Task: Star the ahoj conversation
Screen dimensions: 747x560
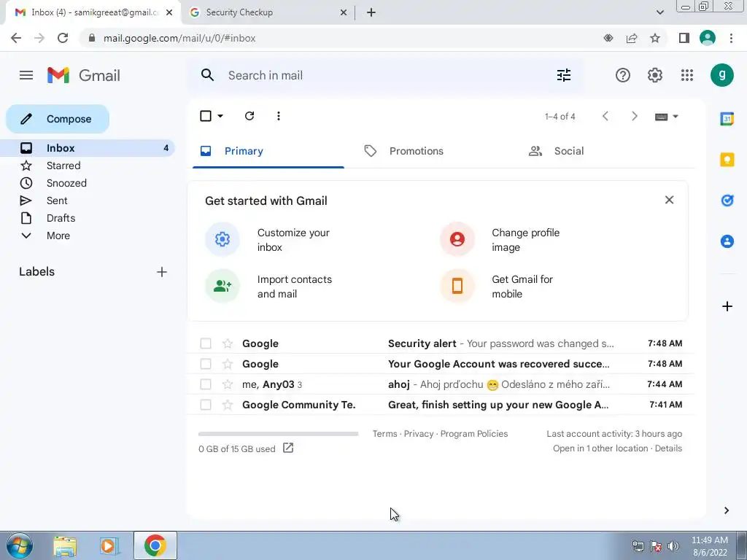Action: (228, 384)
